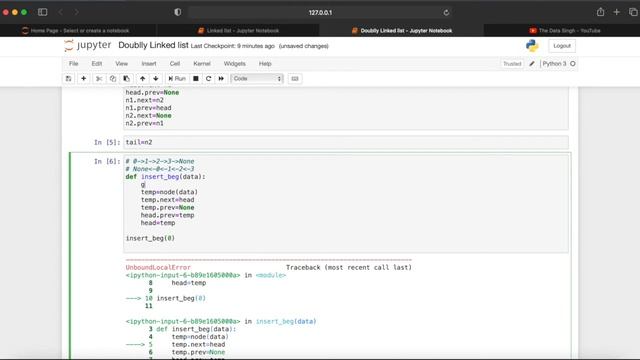Click the pencil edit mode icon

click(x=532, y=64)
